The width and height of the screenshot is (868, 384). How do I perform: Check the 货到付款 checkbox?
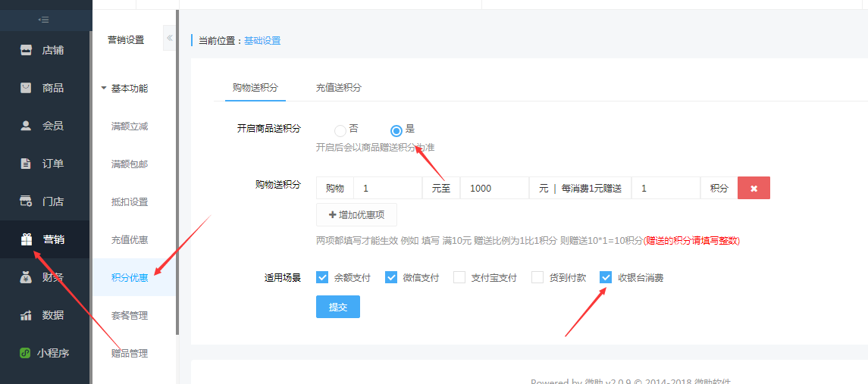(537, 277)
